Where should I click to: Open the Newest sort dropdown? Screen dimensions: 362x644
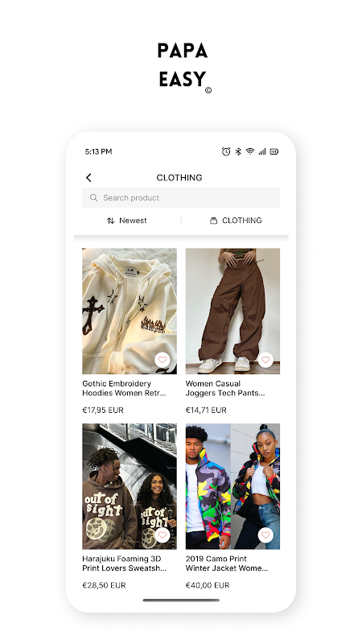click(127, 221)
